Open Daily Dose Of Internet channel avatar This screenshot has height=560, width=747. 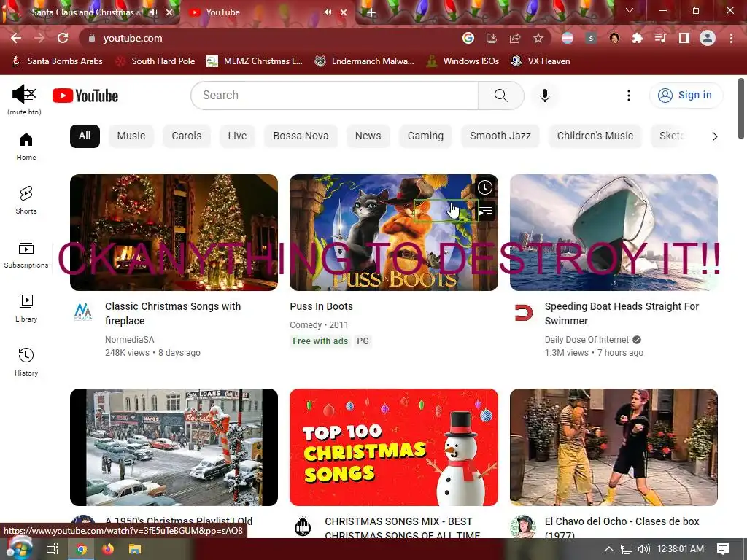pyautogui.click(x=524, y=312)
